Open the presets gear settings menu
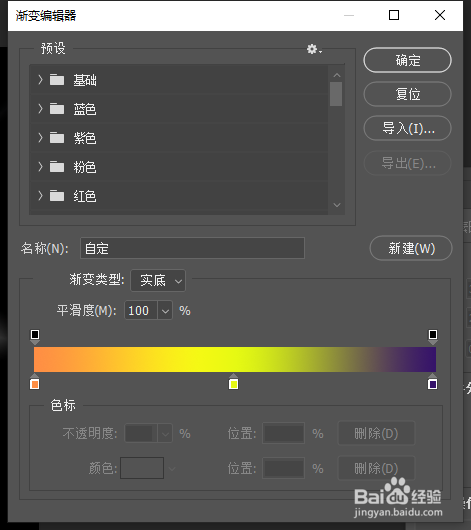Viewport: 471px width, 530px height. click(x=314, y=49)
